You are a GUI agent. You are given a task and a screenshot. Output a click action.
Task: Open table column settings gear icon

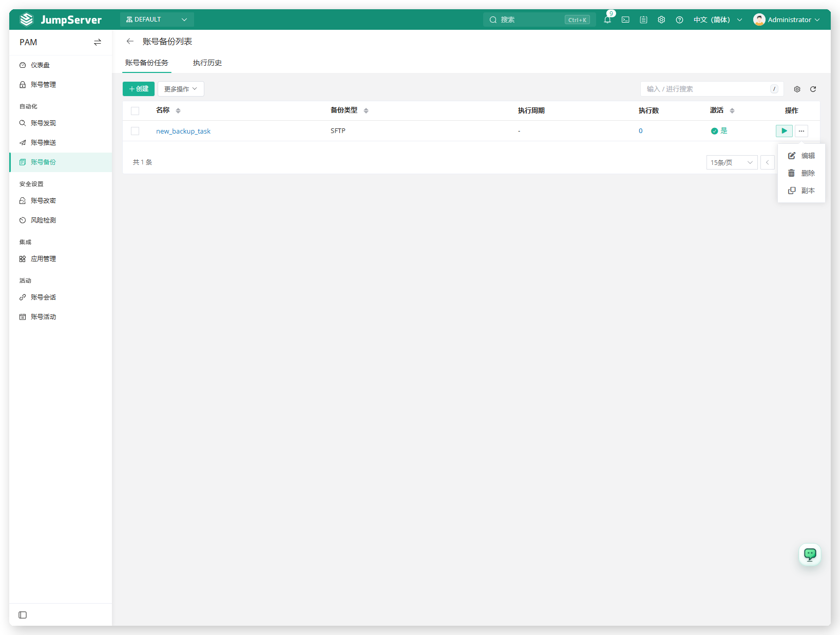797,89
